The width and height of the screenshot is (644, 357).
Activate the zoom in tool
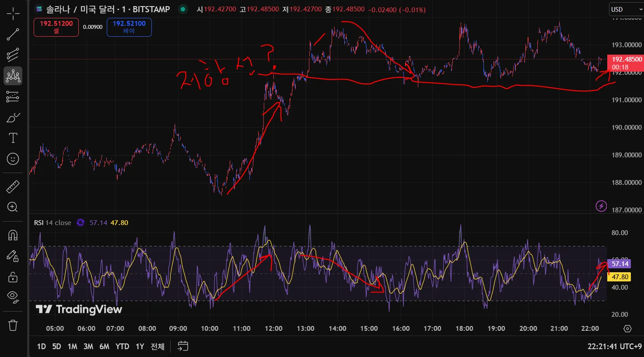(13, 207)
